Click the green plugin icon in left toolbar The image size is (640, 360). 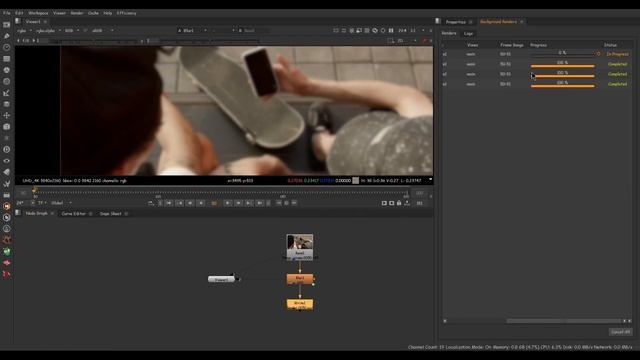pyautogui.click(x=7, y=251)
